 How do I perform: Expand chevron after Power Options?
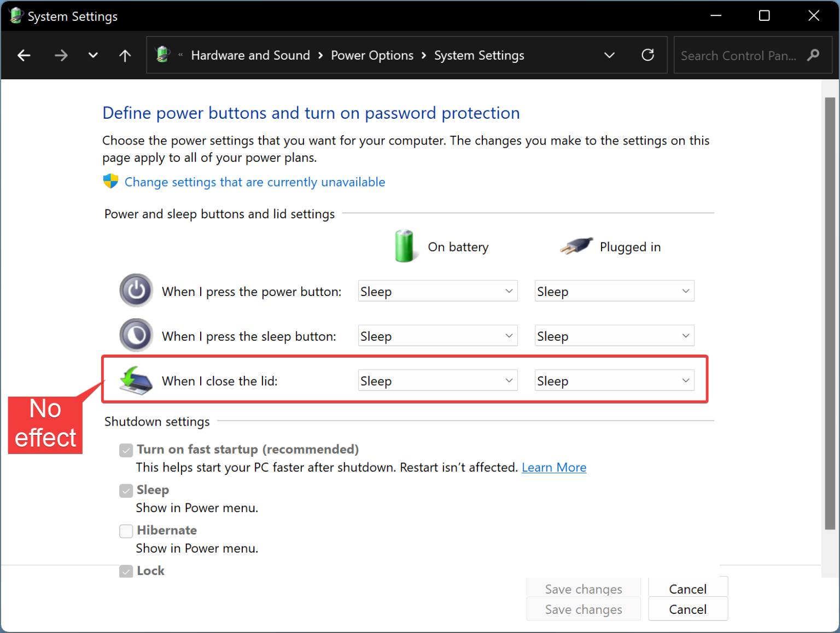[424, 55]
